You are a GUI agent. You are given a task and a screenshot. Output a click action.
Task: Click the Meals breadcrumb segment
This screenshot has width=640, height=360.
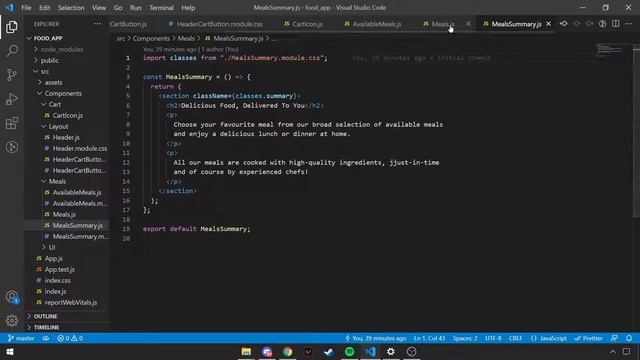click(186, 38)
